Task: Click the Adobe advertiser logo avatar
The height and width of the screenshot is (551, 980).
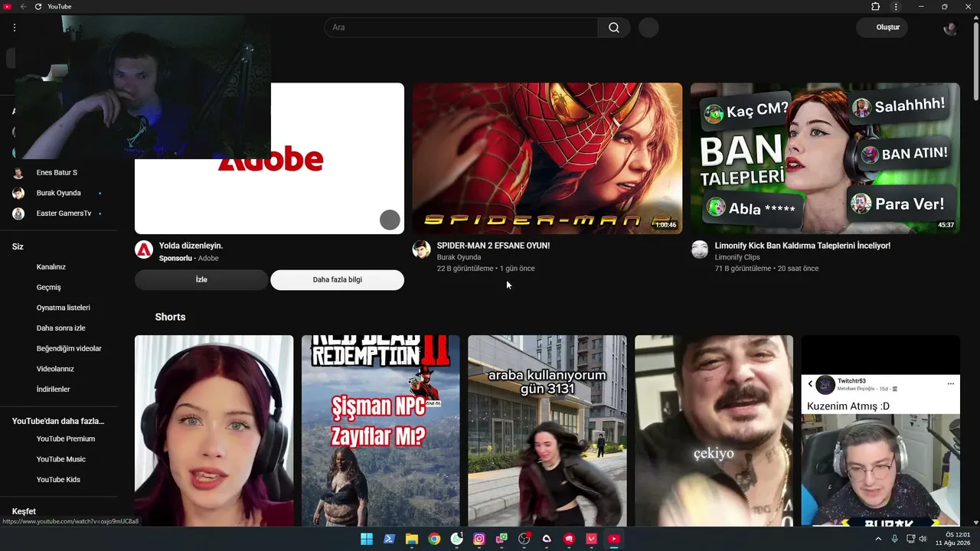Action: [144, 249]
